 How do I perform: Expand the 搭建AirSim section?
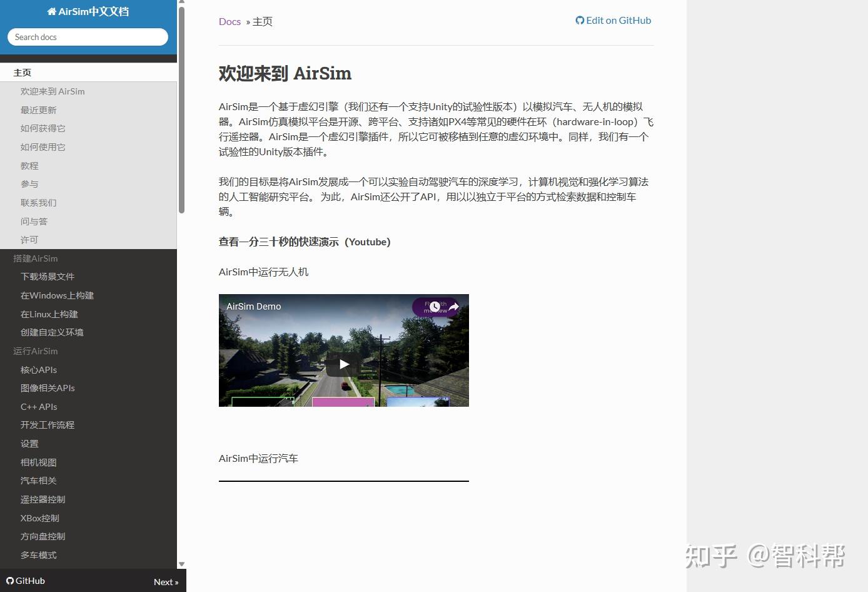point(35,258)
